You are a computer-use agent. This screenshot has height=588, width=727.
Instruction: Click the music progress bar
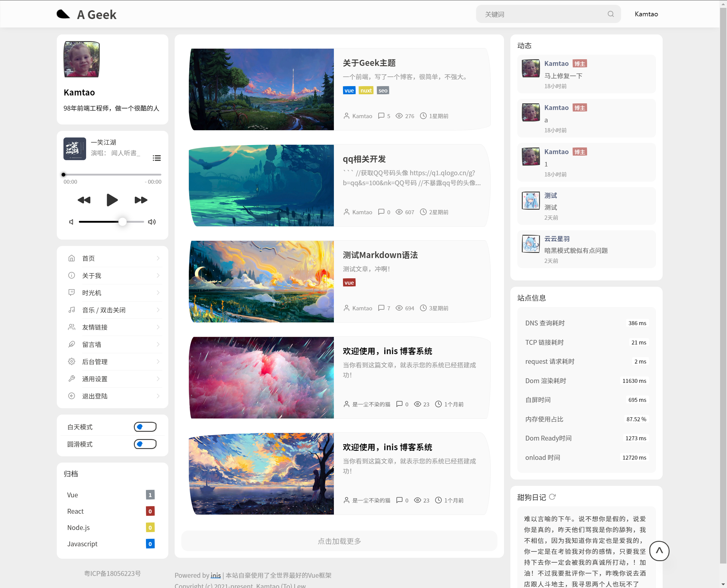click(112, 175)
